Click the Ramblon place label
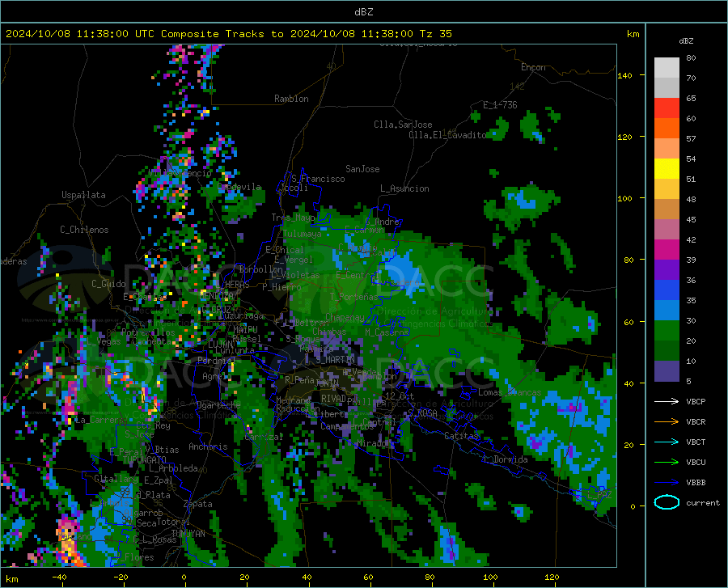 click(x=291, y=99)
